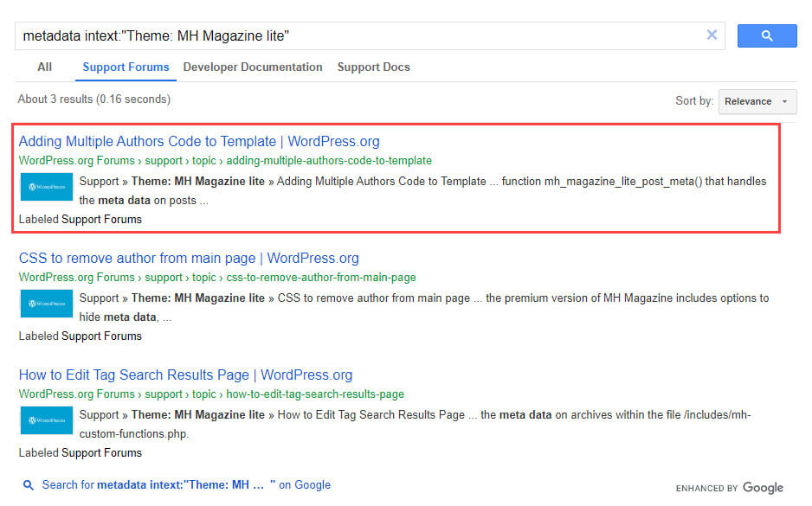This screenshot has height=506, width=812.
Task: Open the Sort by Relevance dropdown
Action: click(x=757, y=101)
